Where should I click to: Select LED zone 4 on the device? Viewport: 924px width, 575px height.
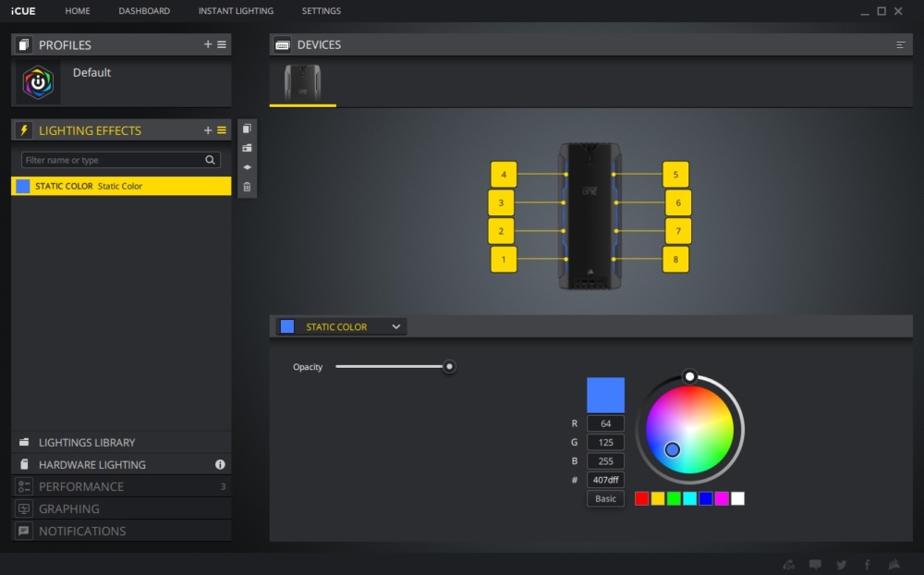pyautogui.click(x=504, y=175)
